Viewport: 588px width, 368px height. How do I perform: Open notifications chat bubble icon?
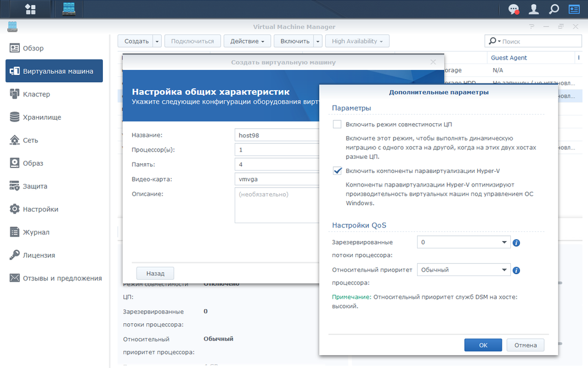[x=513, y=9]
